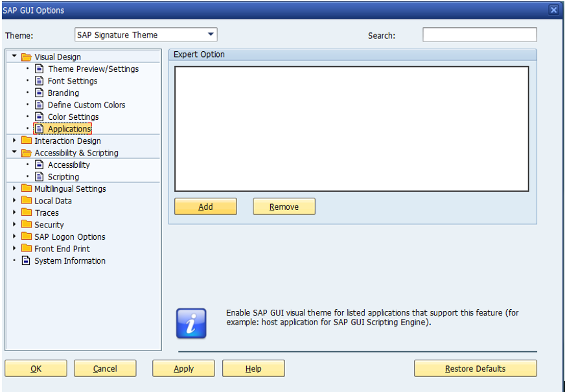Confirm with the OK button

click(36, 369)
